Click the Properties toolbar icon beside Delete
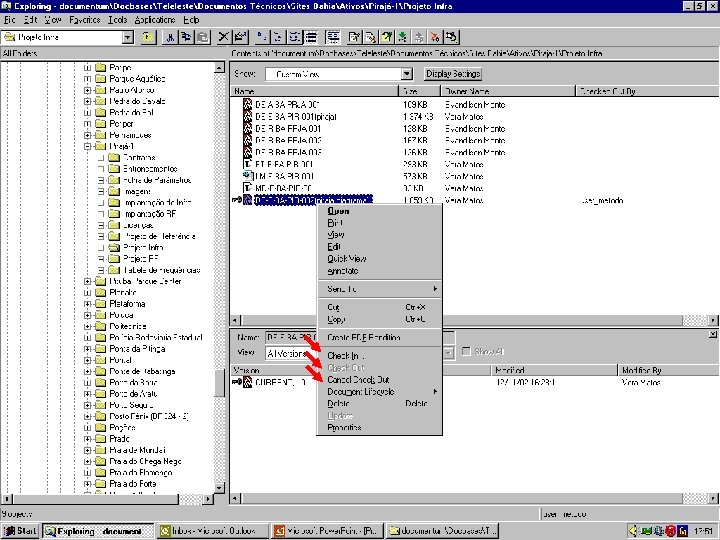720x540 pixels. [x=240, y=37]
